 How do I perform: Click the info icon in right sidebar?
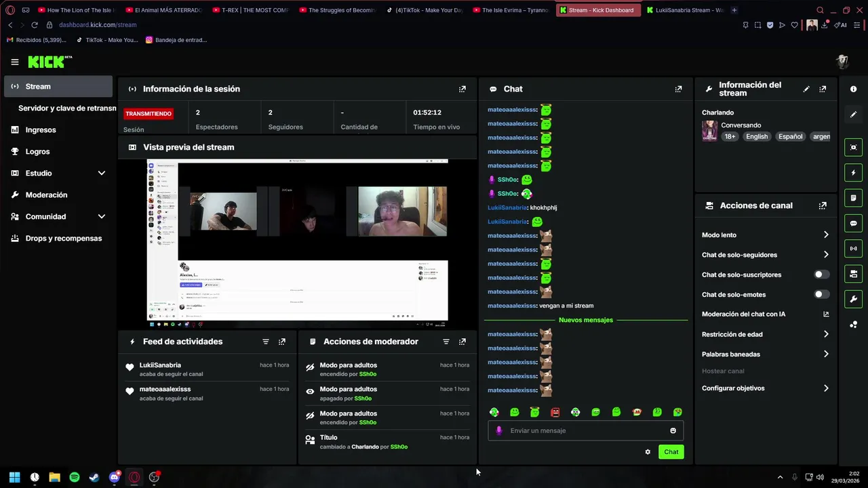tap(853, 89)
